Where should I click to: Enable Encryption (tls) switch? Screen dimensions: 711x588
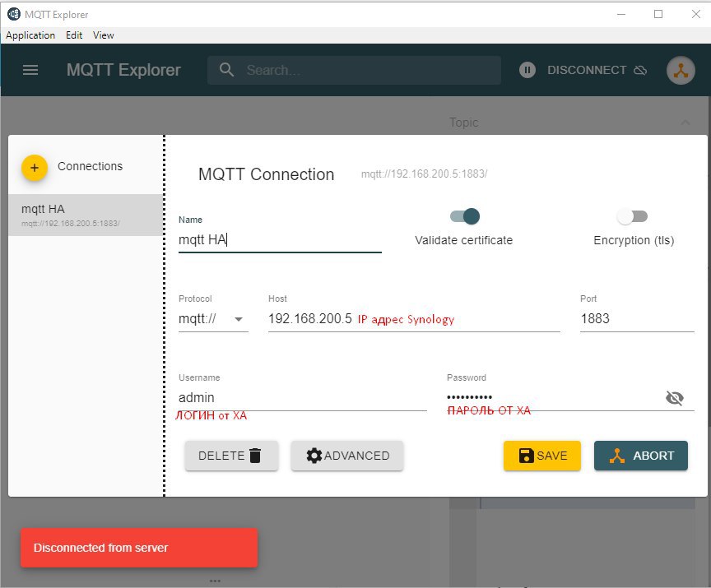click(x=632, y=216)
